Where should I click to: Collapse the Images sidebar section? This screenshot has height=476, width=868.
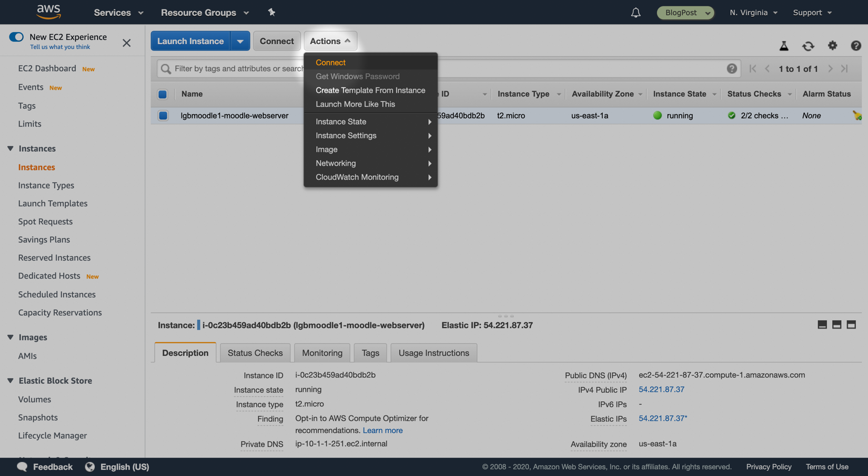click(x=11, y=337)
